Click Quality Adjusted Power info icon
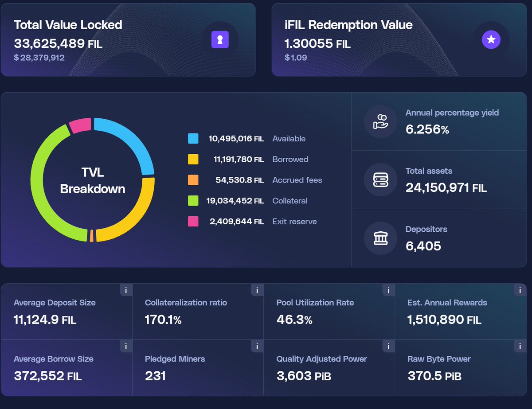The width and height of the screenshot is (532, 409). (x=388, y=347)
